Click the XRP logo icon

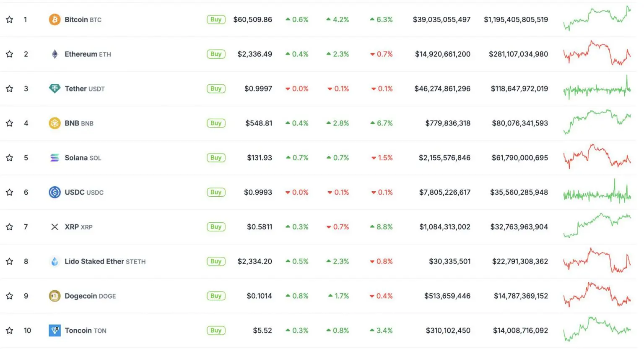[55, 227]
